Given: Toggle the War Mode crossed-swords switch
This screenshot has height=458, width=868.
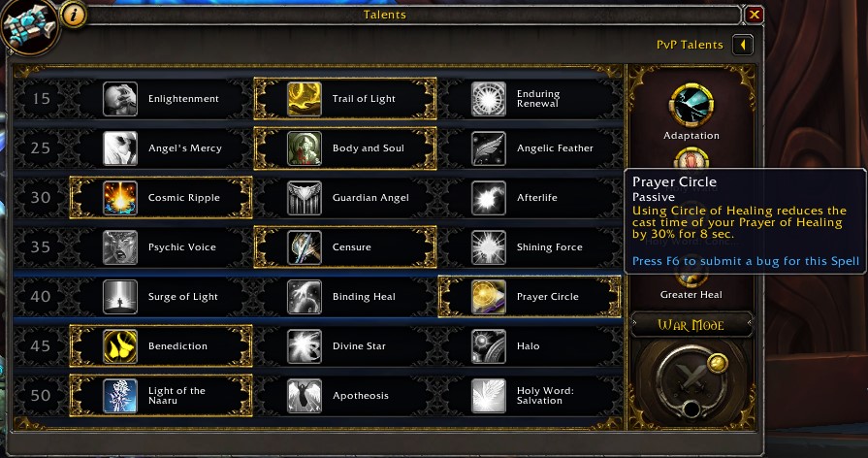Looking at the screenshot, I should (x=690, y=380).
